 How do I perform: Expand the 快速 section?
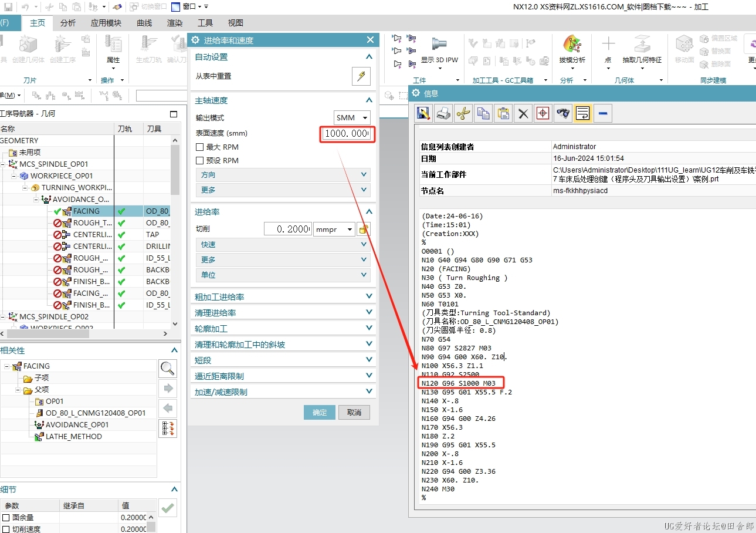[282, 245]
